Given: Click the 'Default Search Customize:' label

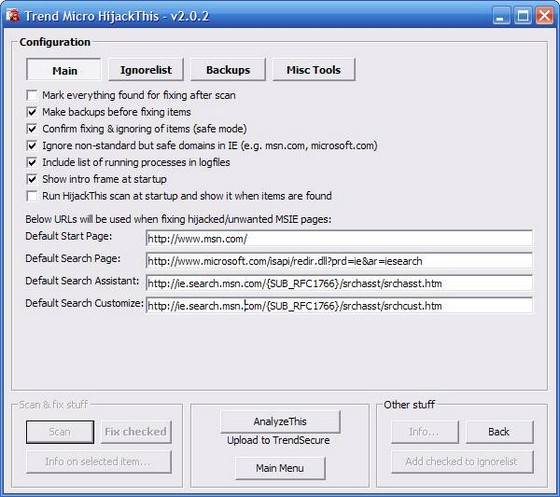Looking at the screenshot, I should click(84, 303).
